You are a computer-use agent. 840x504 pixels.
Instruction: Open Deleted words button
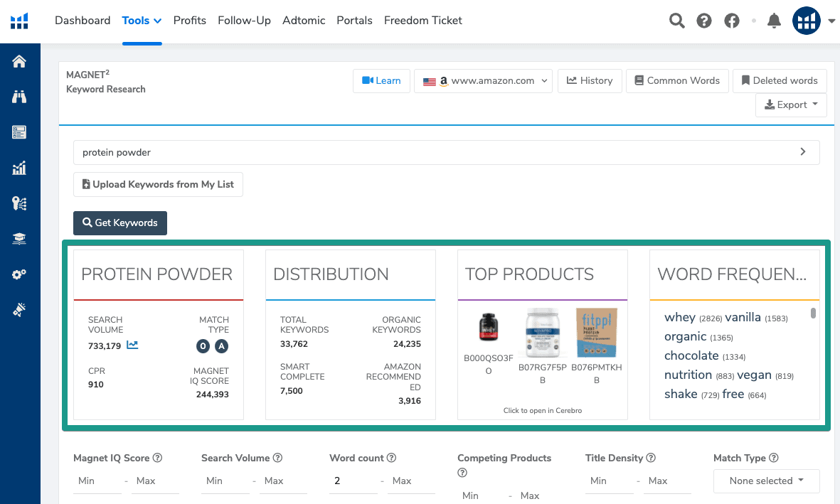pyautogui.click(x=780, y=81)
